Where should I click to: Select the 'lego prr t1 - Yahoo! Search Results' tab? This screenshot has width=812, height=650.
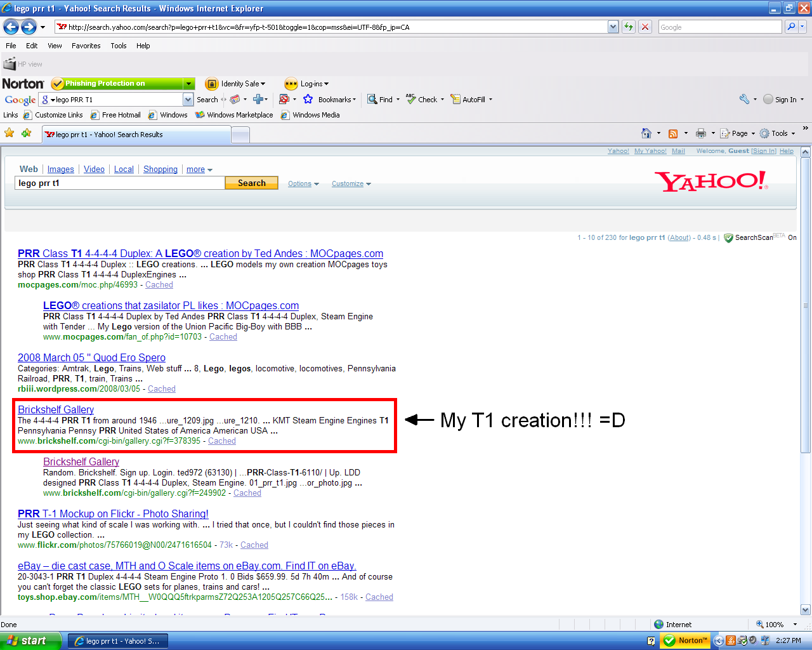click(136, 135)
